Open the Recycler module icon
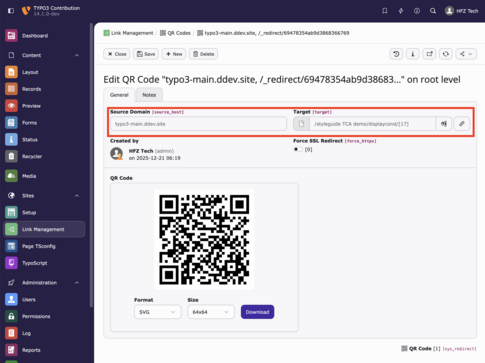Screen dimensions: 485x363 coord(11,156)
